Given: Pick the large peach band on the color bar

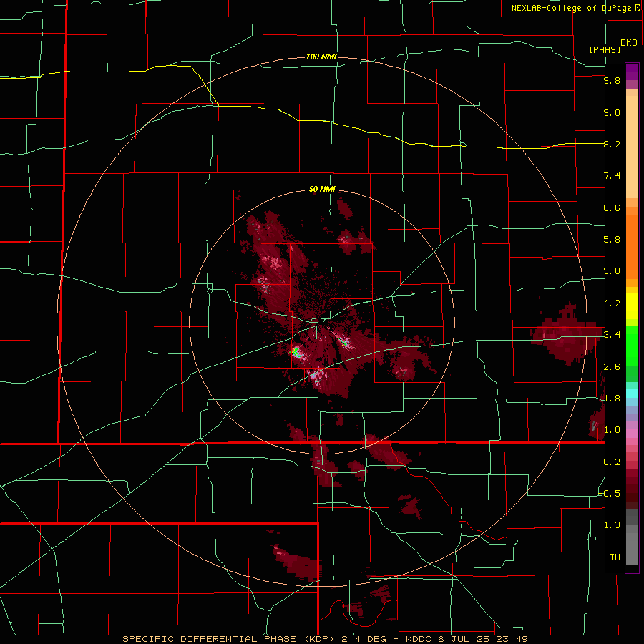Looking at the screenshot, I should pos(632,147).
